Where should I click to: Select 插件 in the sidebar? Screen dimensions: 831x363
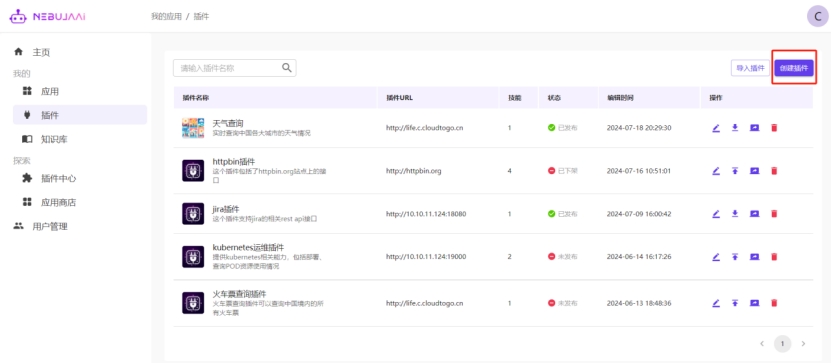[x=79, y=115]
